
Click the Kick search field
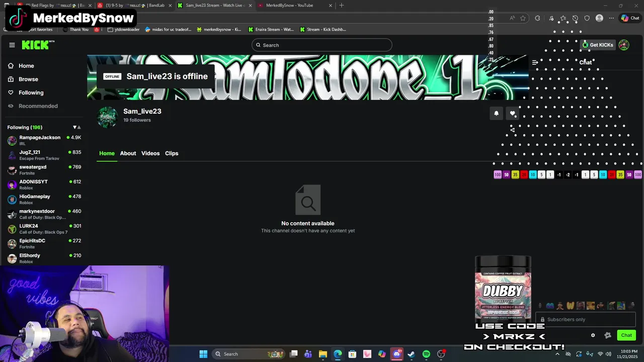(x=321, y=45)
